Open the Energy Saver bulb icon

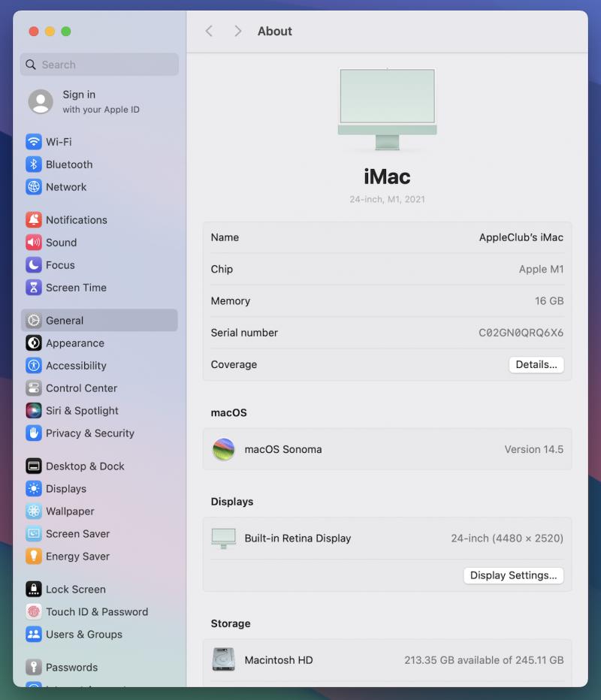[x=34, y=557]
